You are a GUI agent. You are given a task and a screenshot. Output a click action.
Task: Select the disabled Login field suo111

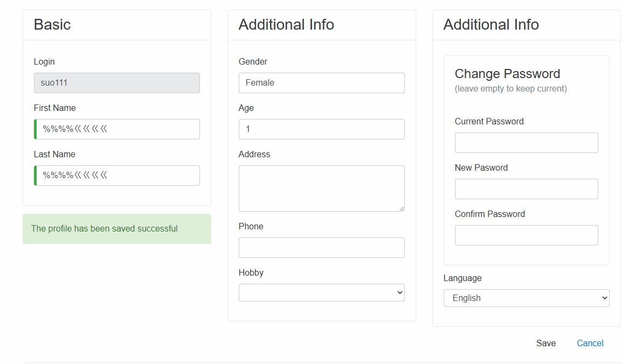point(117,83)
